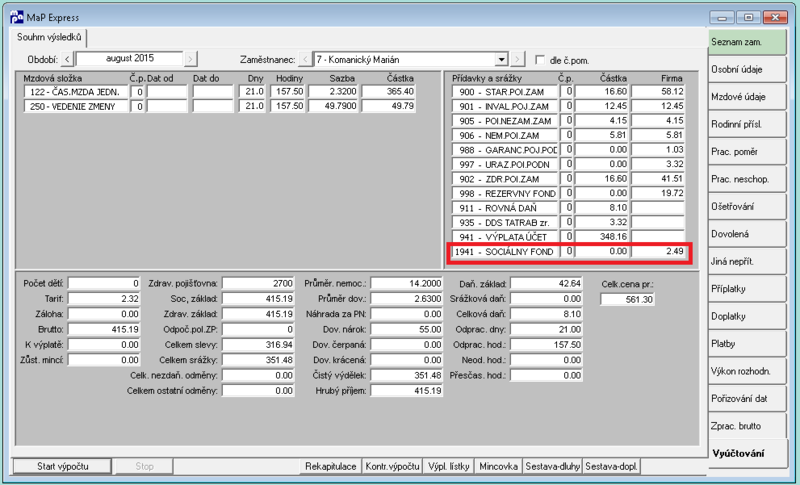Click the Hrubý příjem value 415.19
This screenshot has width=800, height=485.
pos(407,391)
